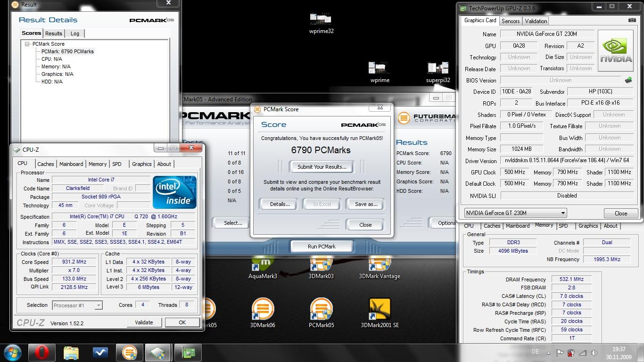Open the 3DMark Vantage desktop shortcut
The width and height of the screenshot is (644, 362).
(380, 268)
